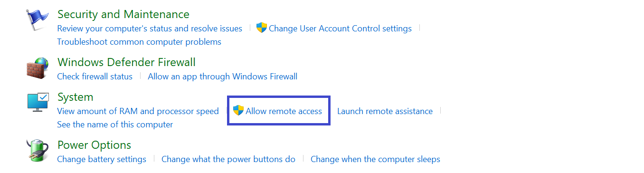Choose Troubleshoot common computer problems
The image size is (644, 173).
coord(139,42)
